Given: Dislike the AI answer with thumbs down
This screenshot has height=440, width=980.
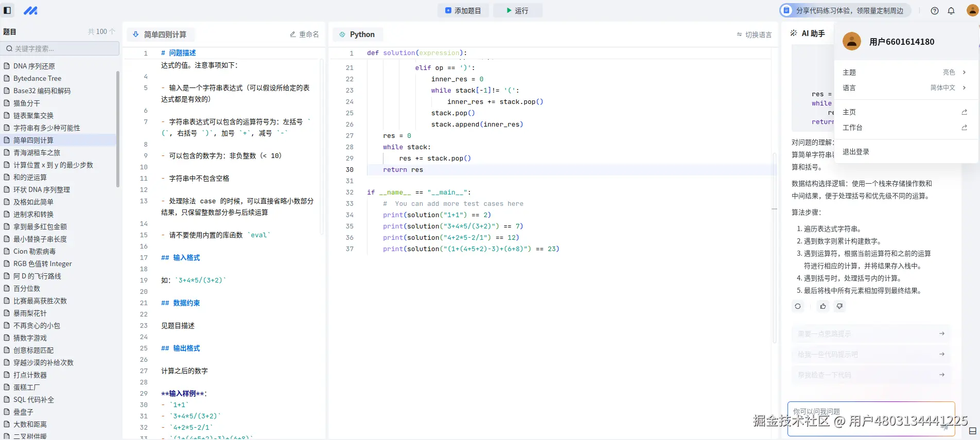Looking at the screenshot, I should point(839,306).
